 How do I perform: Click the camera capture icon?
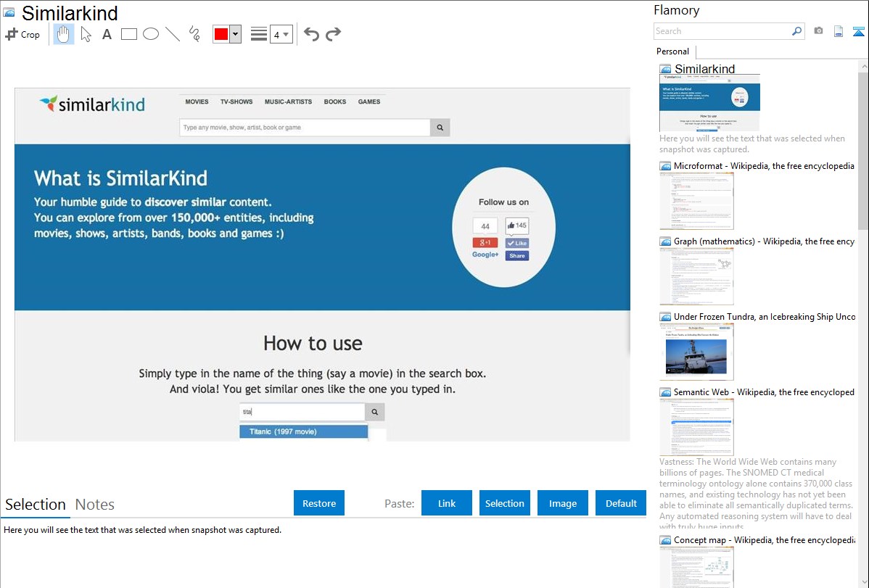818,31
